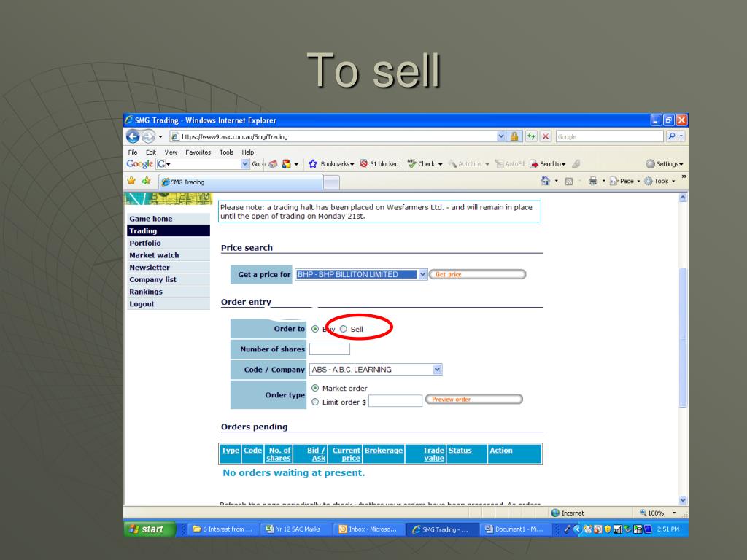
Task: Open the Favorites menu
Action: click(x=198, y=152)
